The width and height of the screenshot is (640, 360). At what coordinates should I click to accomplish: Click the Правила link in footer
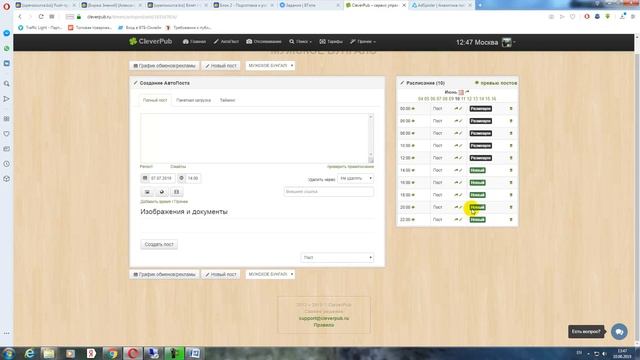point(324,325)
